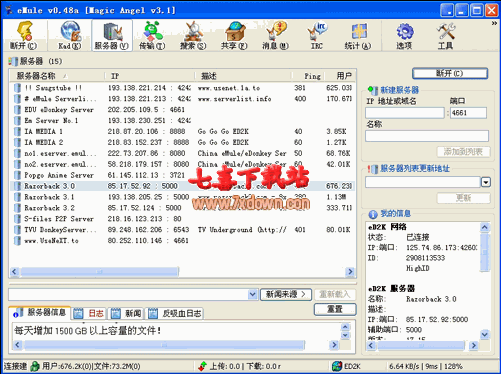
Task: Click the New Server (新建服务器) icon
Action: click(x=372, y=90)
